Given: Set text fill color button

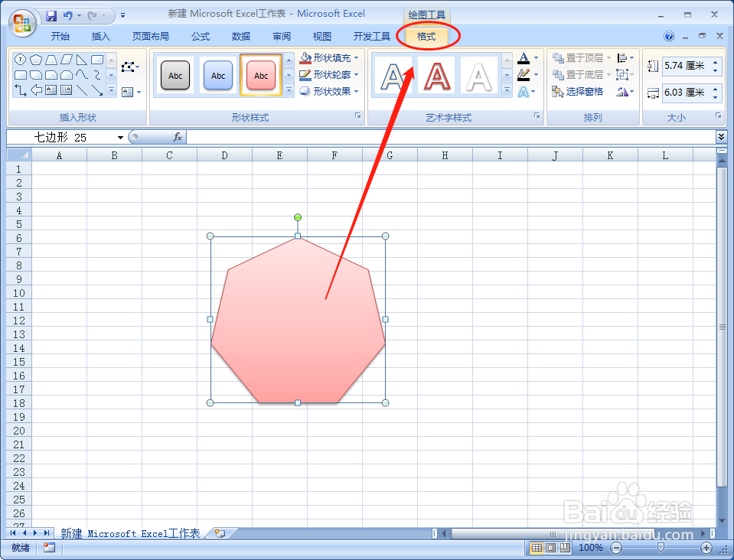Looking at the screenshot, I should (524, 58).
